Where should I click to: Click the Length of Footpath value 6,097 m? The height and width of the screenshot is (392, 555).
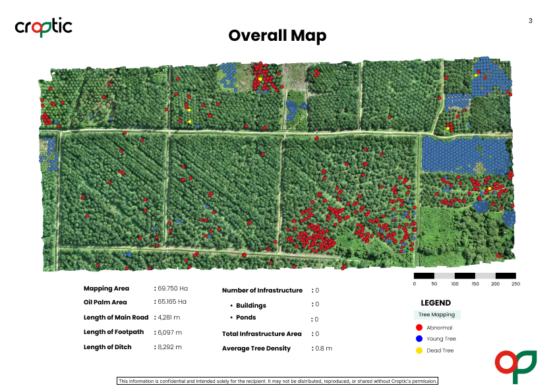pos(169,333)
